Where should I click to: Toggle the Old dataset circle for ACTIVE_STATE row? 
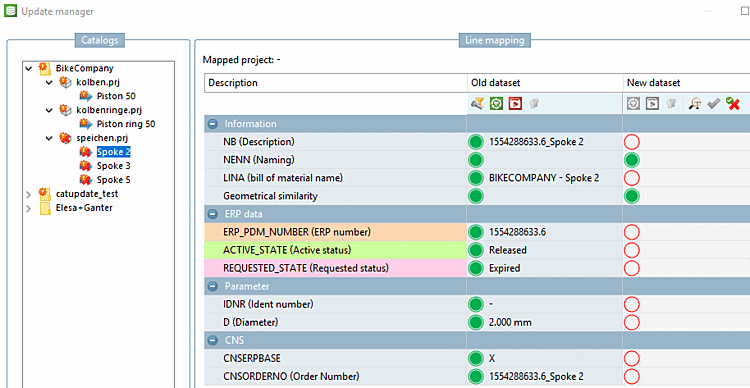tap(475, 250)
